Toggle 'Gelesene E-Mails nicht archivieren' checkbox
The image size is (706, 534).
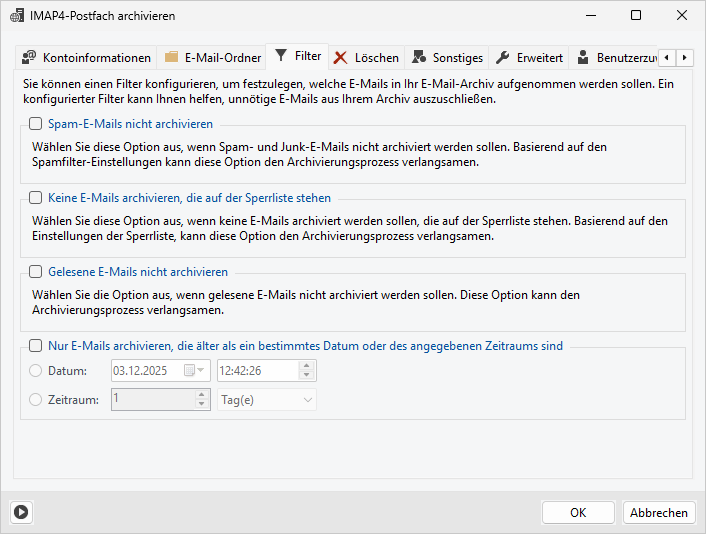click(x=36, y=272)
